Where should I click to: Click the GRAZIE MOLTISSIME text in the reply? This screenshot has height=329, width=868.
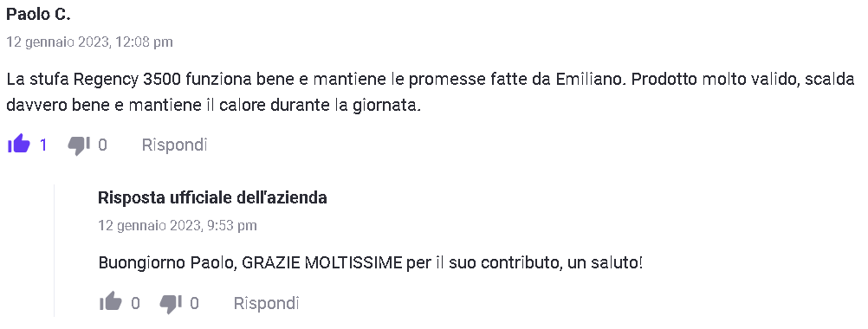(322, 263)
